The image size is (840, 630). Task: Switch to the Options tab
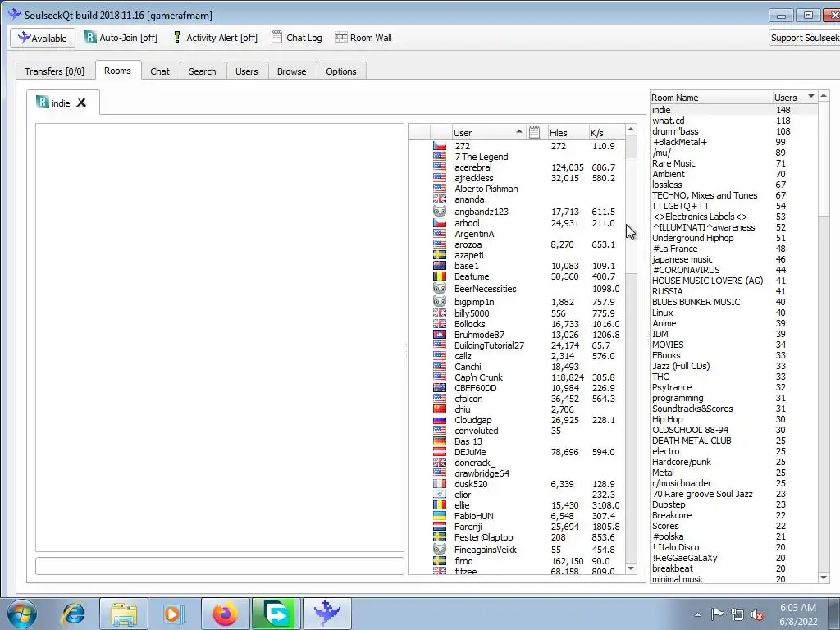click(x=341, y=71)
